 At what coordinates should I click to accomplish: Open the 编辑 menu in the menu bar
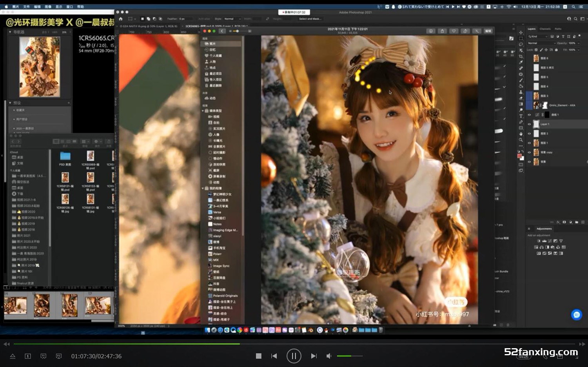pos(37,7)
